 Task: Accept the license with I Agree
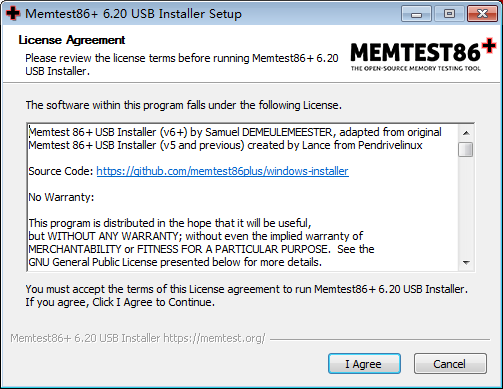[x=364, y=364]
